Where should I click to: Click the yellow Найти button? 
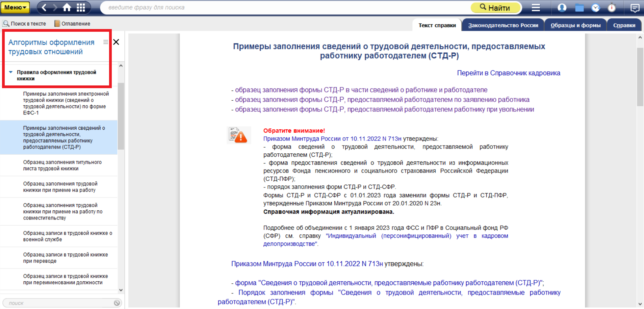point(495,7)
